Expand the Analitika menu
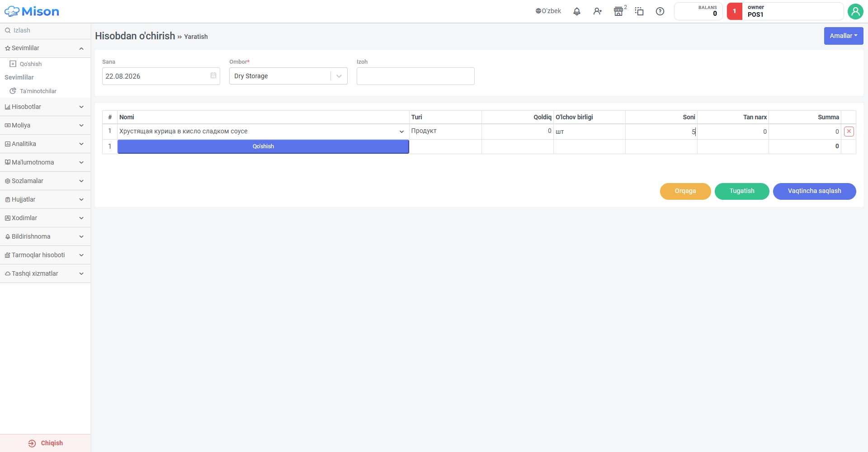 tap(45, 144)
